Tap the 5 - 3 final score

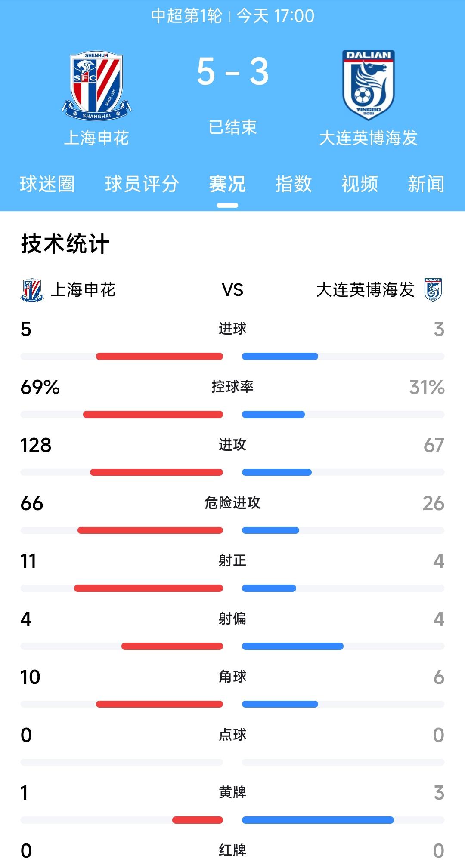click(232, 72)
